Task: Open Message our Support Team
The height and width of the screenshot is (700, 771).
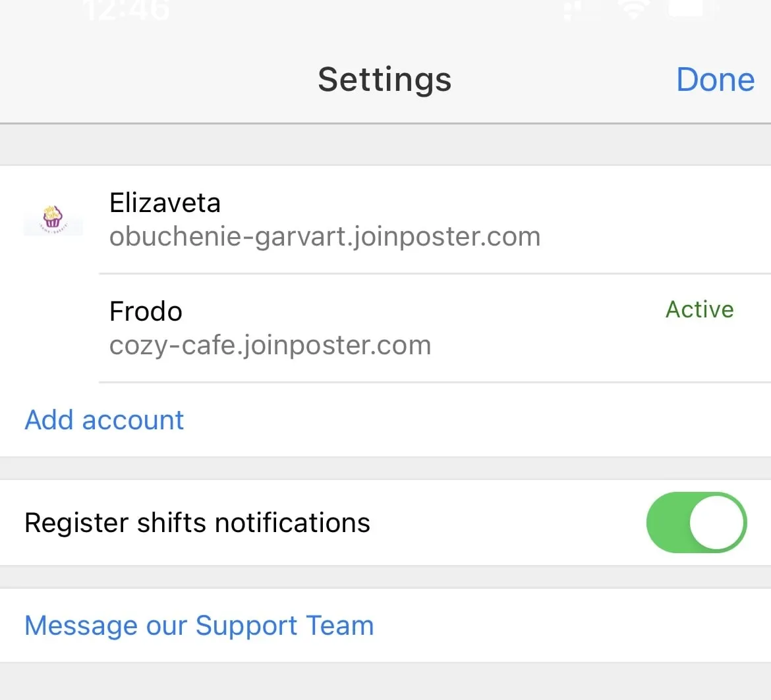Action: pyautogui.click(x=199, y=626)
